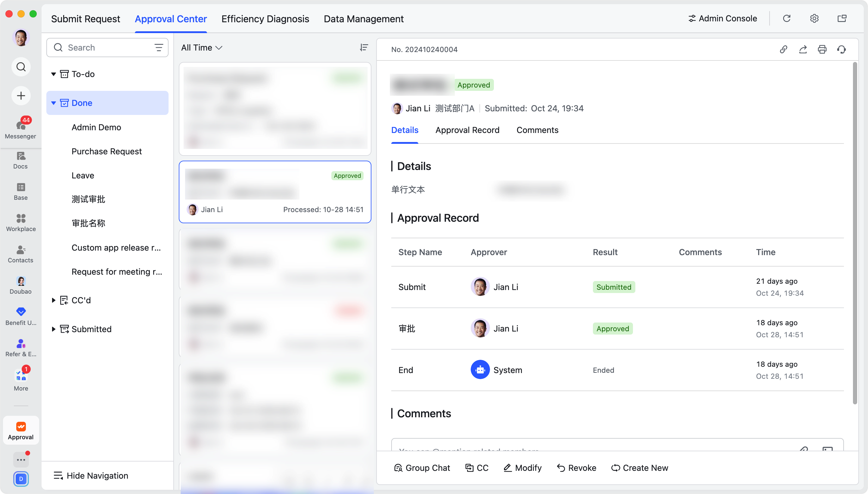Viewport: 868px width, 494px height.
Task: Open the search filter options icon
Action: pos(159,48)
